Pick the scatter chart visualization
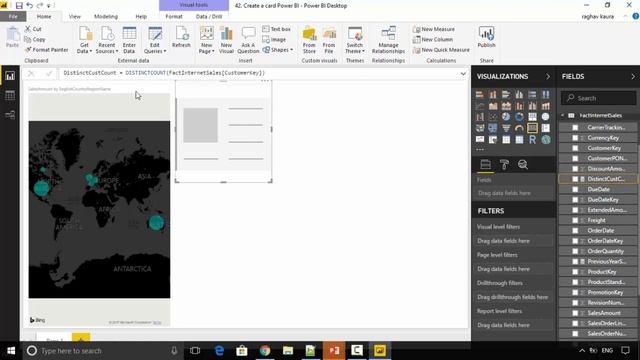Viewport: 640px width, 360px height. (493, 117)
